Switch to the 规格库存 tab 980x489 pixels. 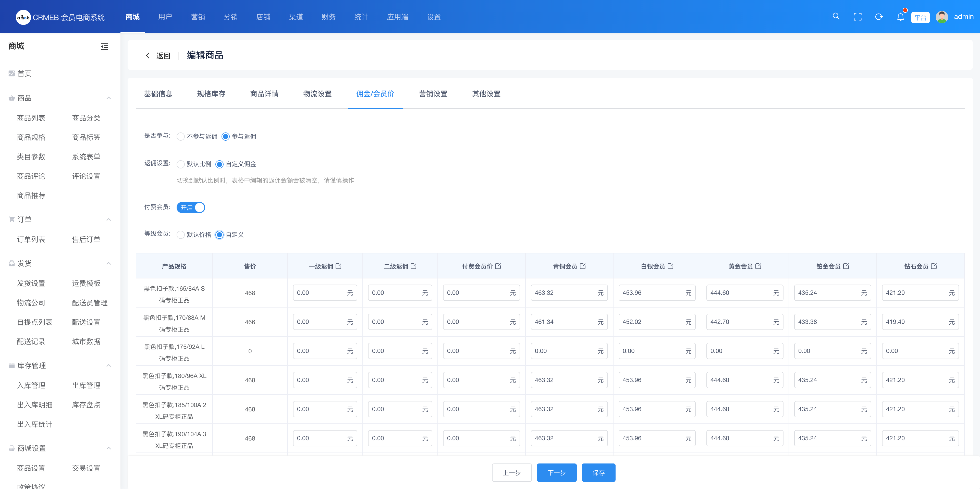211,94
